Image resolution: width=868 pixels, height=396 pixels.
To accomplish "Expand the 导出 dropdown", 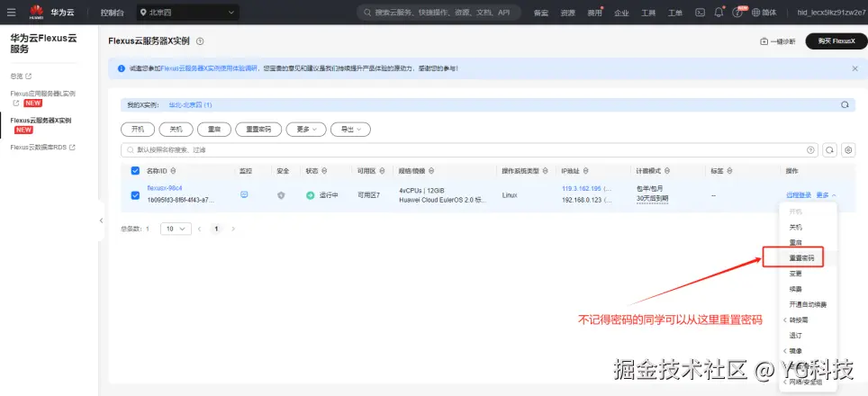I will pyautogui.click(x=350, y=129).
